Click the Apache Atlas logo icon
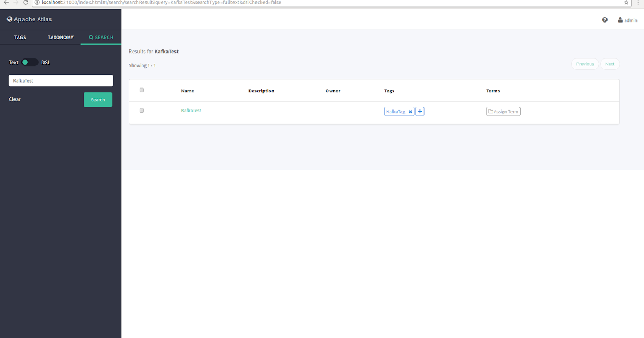 (x=9, y=19)
